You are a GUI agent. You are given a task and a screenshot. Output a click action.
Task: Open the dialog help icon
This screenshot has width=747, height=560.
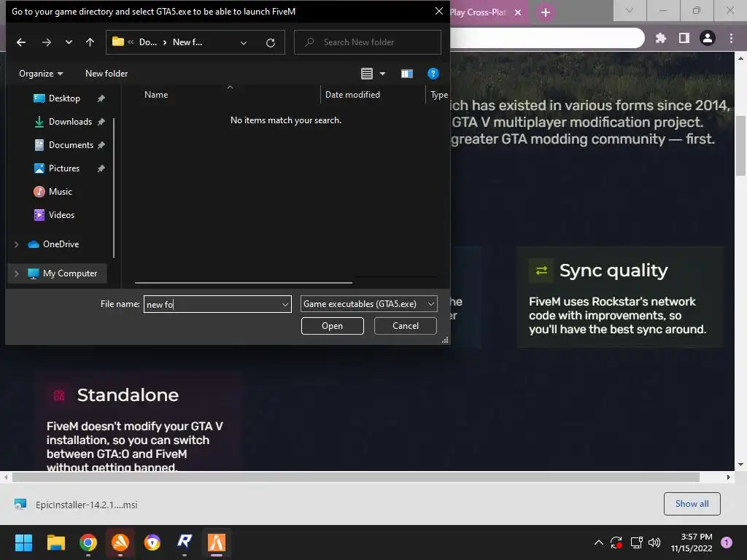[x=433, y=74]
